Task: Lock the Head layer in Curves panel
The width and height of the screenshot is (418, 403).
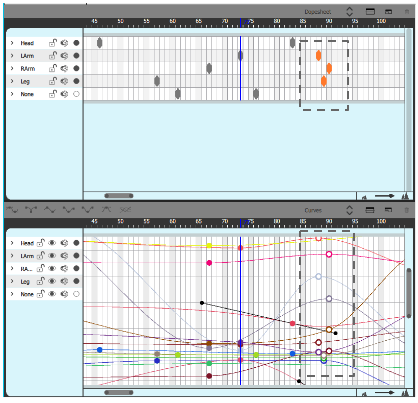Action: click(x=41, y=243)
